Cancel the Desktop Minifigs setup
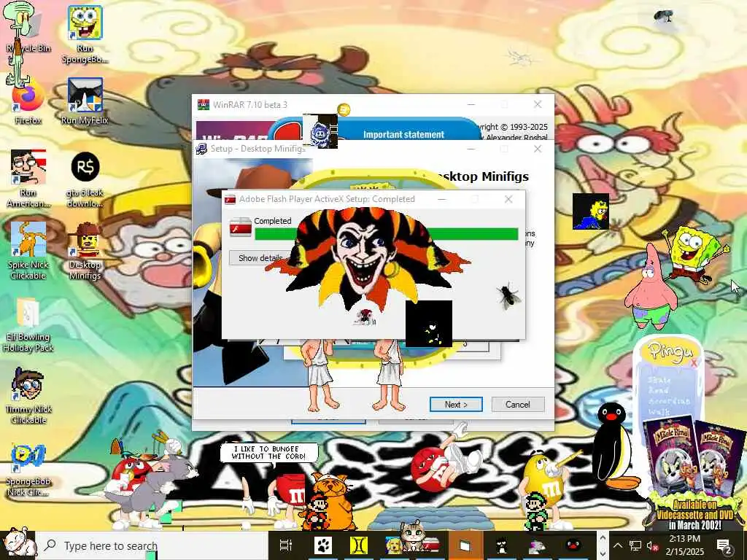The width and height of the screenshot is (747, 560). click(x=518, y=404)
